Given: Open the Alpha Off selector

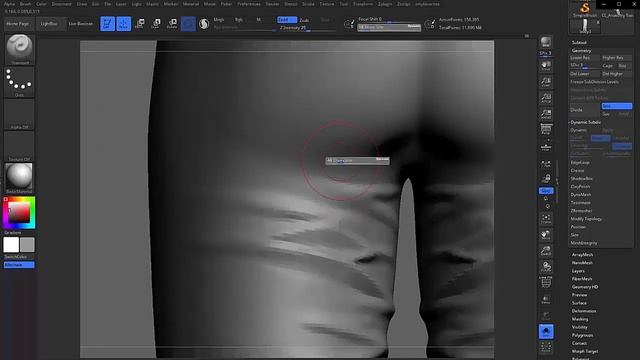Looking at the screenshot, I should pyautogui.click(x=19, y=114).
